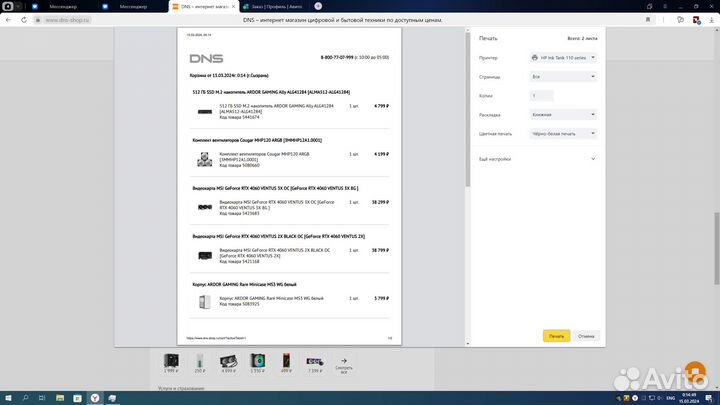Viewport: 720px width, 405px height.
Task: Open the Принтер dropdown HP Ink Tank
Action: (x=563, y=58)
